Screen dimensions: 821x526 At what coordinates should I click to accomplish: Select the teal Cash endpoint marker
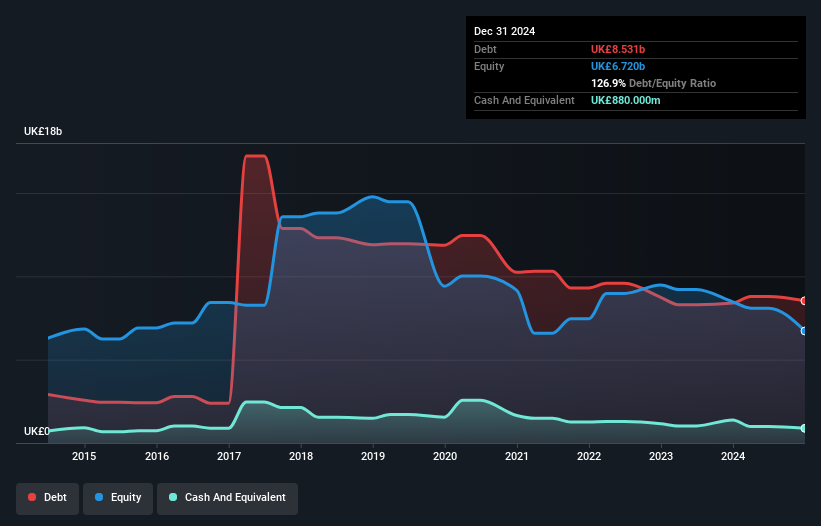click(x=804, y=429)
